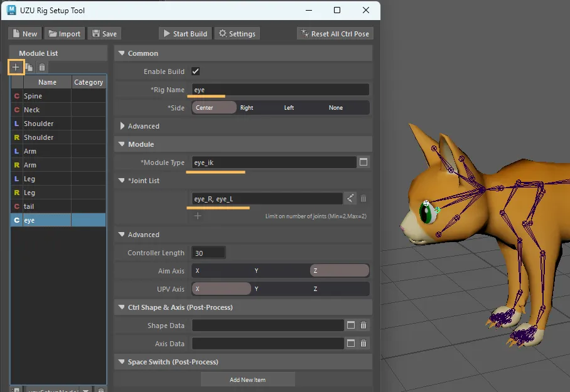Select the eye module row
Screen dimensions: 570x392
tap(58, 220)
